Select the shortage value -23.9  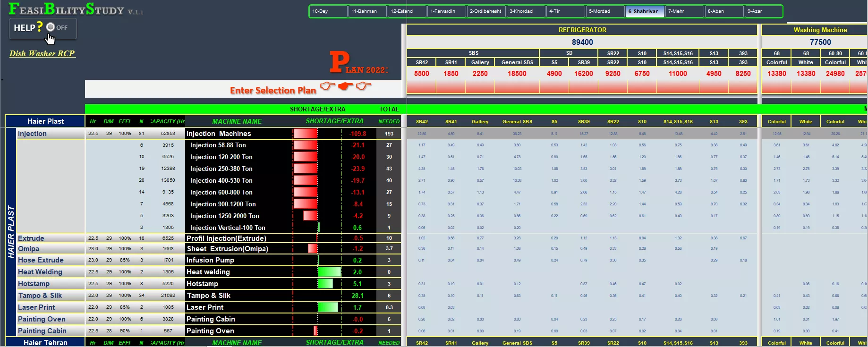[357, 169]
